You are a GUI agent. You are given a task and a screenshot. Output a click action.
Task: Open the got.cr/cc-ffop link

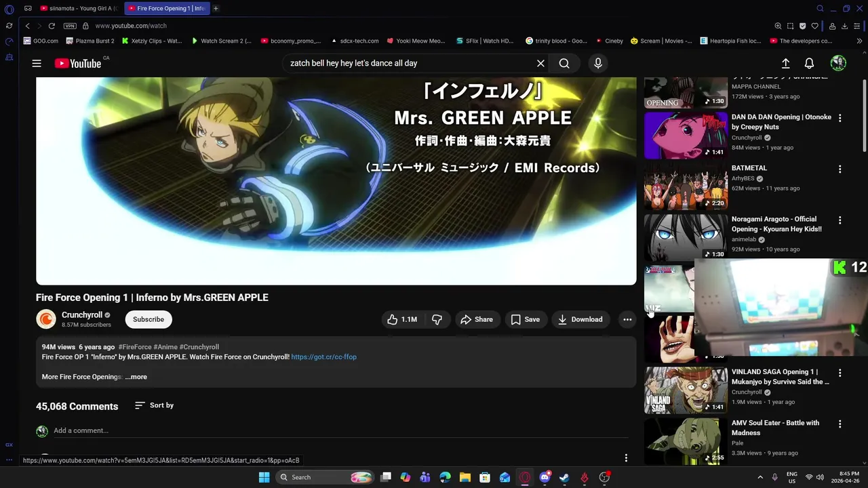point(323,357)
